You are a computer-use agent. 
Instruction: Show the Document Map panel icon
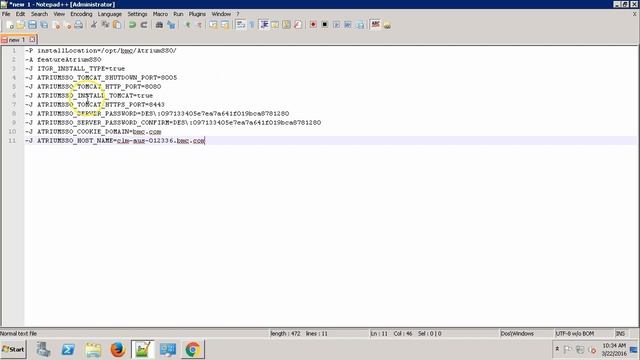pyautogui.click(x=287, y=25)
